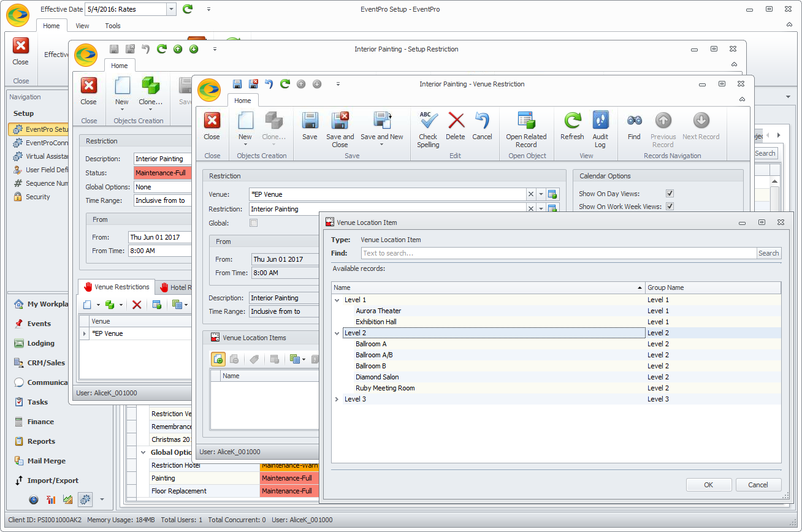This screenshot has height=532, width=802.
Task: Open the Reports navigation group
Action: coord(41,441)
